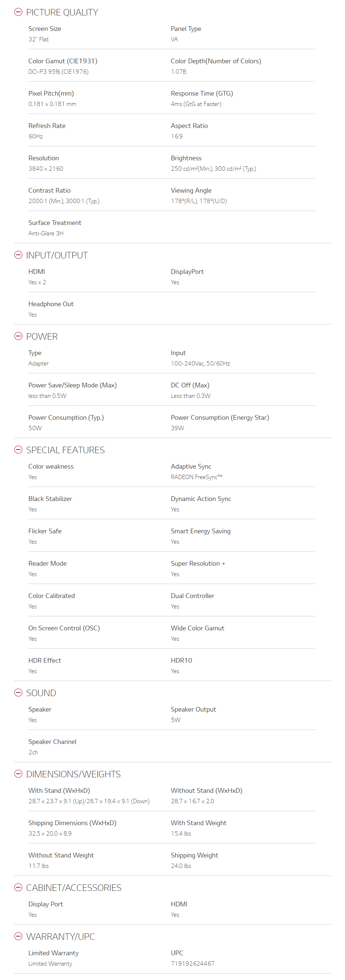The width and height of the screenshot is (345, 980).
Task: Click the INPUT/OUTPUT heading
Action: 57,255
